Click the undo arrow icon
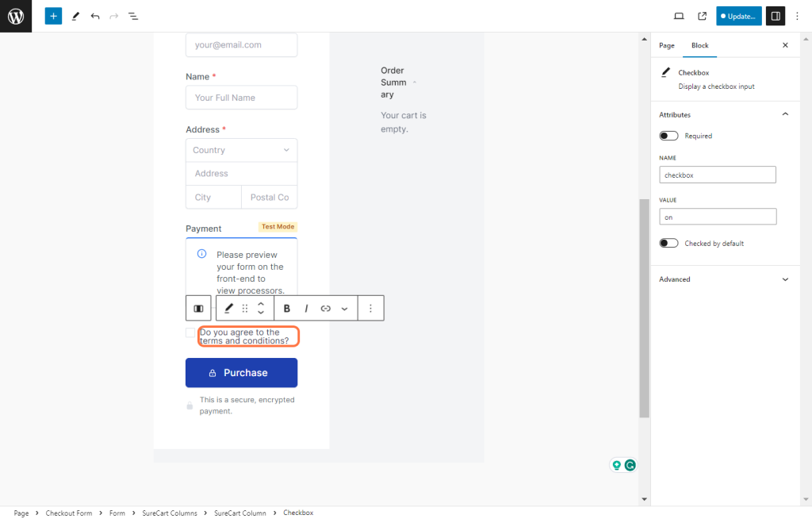Screen dimensions: 812x519 pos(95,16)
